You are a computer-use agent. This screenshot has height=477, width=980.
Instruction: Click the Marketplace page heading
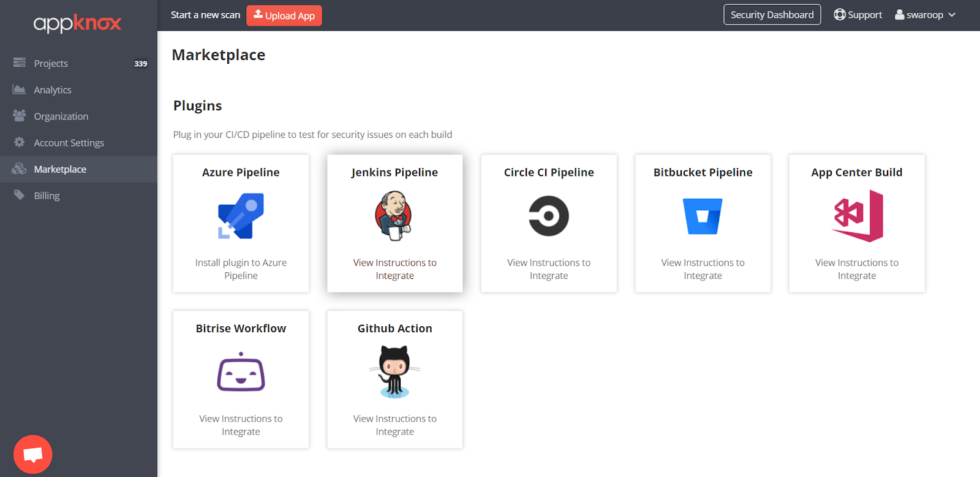coord(219,55)
